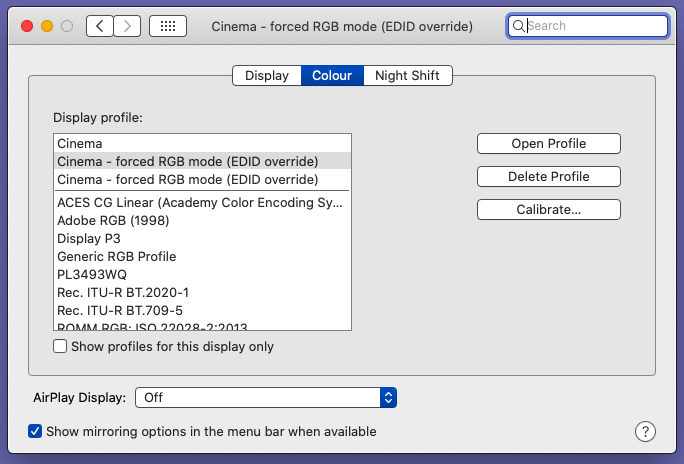
Task: Click the Open Profile button
Action: [549, 143]
